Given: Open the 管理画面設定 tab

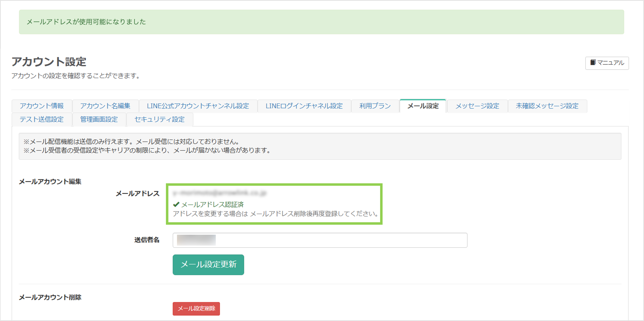Looking at the screenshot, I should pos(99,119).
